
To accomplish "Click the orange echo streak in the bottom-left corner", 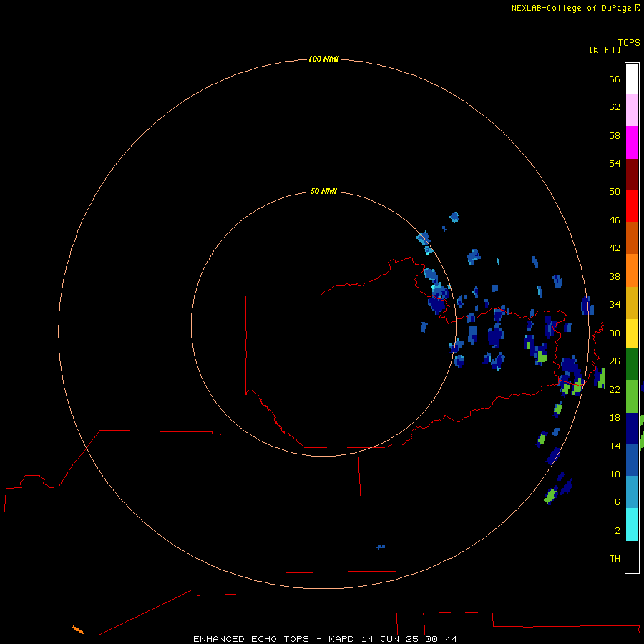I will tap(78, 630).
